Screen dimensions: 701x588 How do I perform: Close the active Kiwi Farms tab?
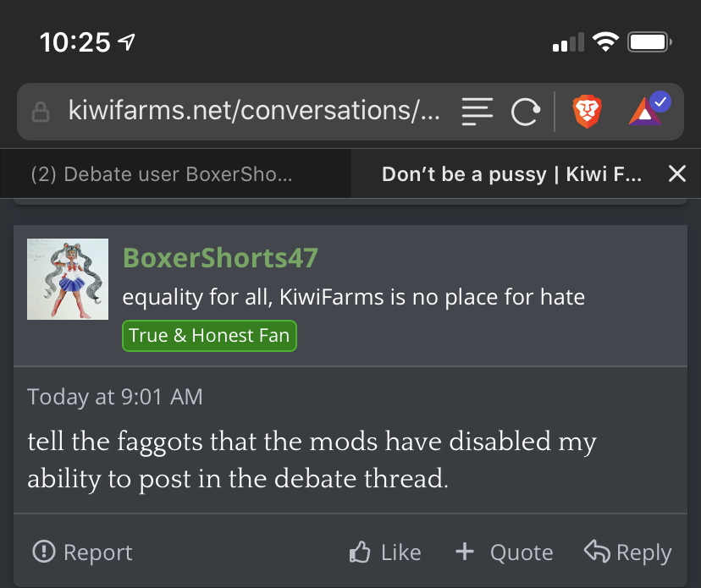point(676,173)
